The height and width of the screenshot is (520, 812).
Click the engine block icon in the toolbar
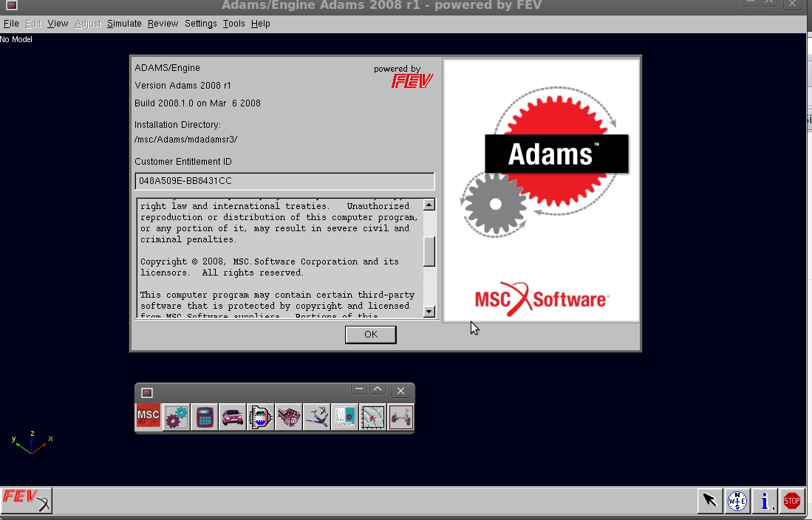288,417
